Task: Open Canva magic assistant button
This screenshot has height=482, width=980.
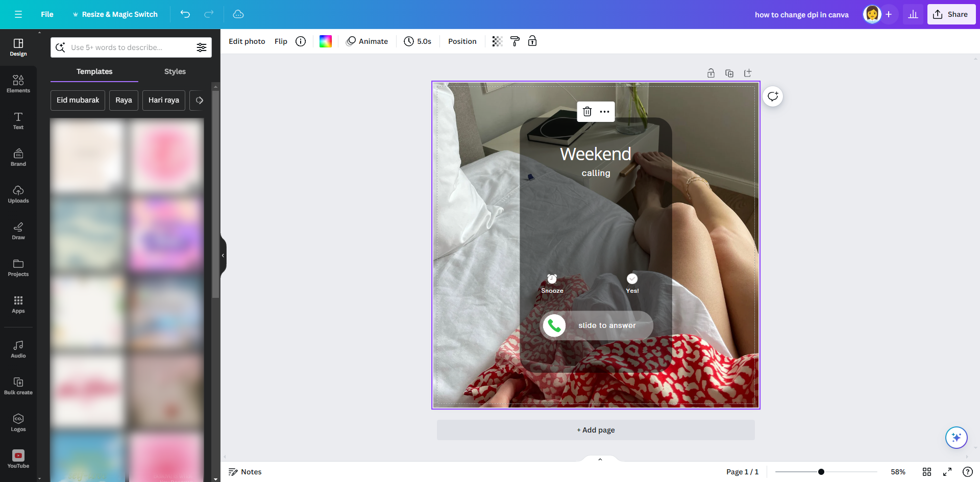Action: [x=957, y=438]
